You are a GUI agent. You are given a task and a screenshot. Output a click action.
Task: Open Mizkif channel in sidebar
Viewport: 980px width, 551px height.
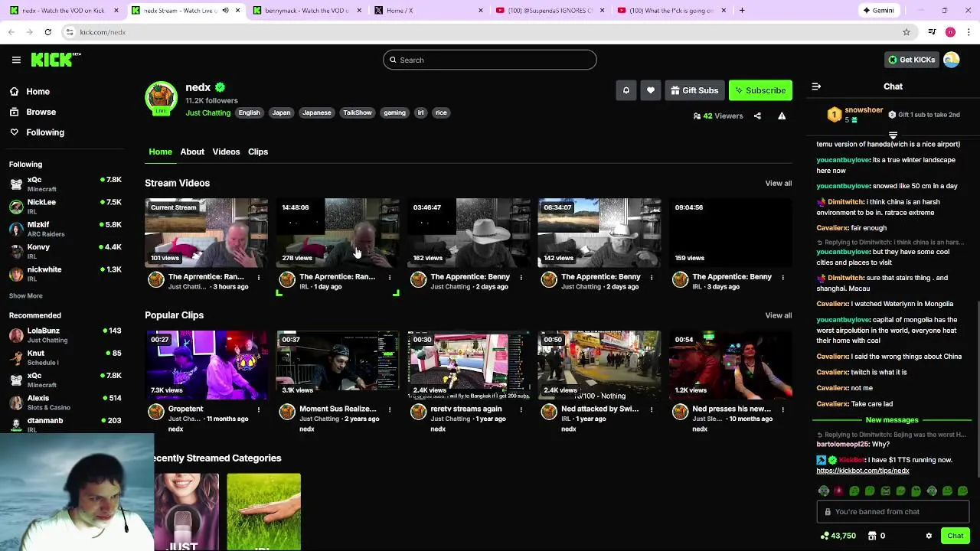(65, 229)
